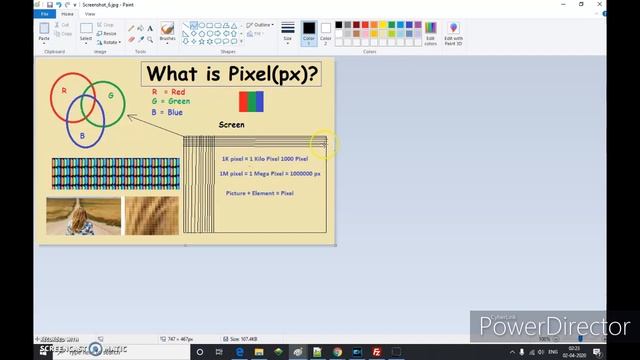Expand the Shapes gallery more arrow
The image size is (640, 360).
coord(241,42)
